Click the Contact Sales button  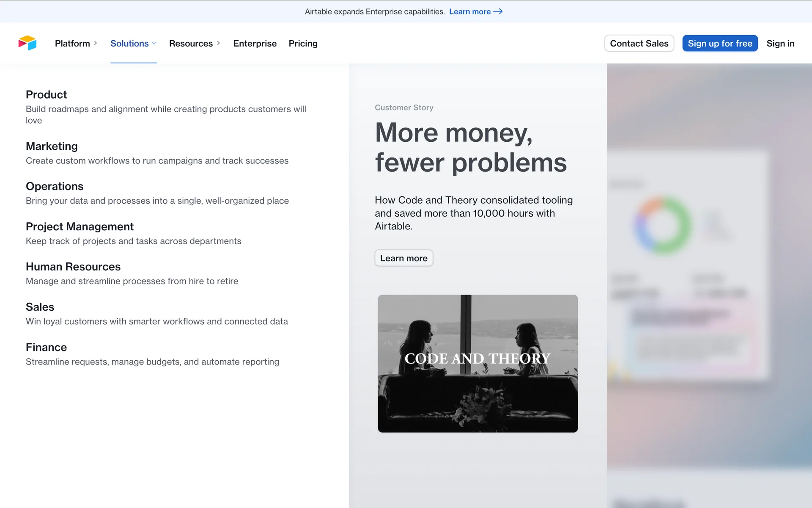point(639,43)
